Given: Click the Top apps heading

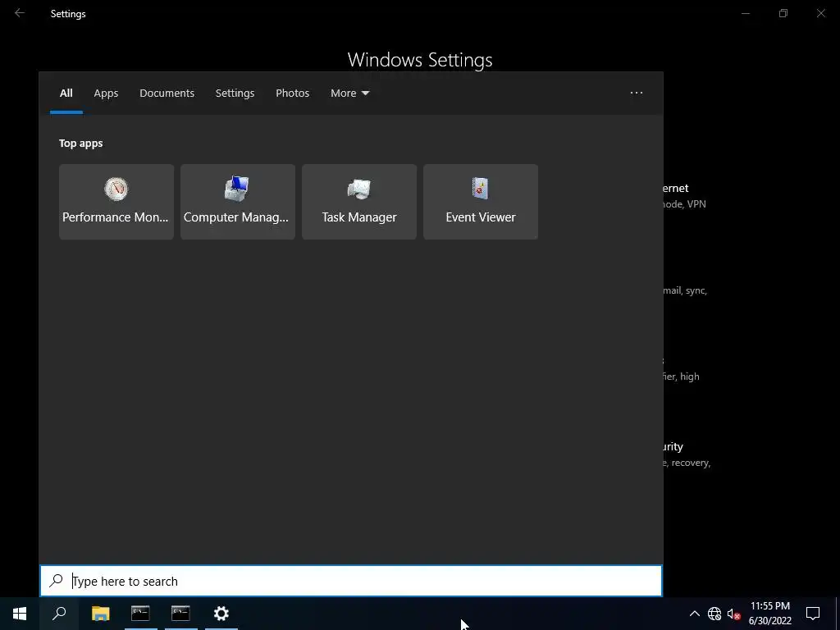Looking at the screenshot, I should [81, 143].
